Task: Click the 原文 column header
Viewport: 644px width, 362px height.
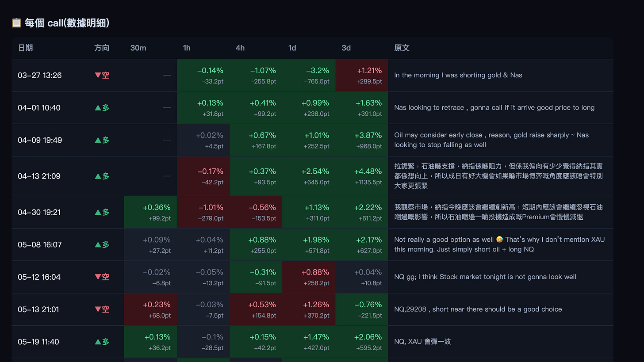Action: (x=402, y=48)
